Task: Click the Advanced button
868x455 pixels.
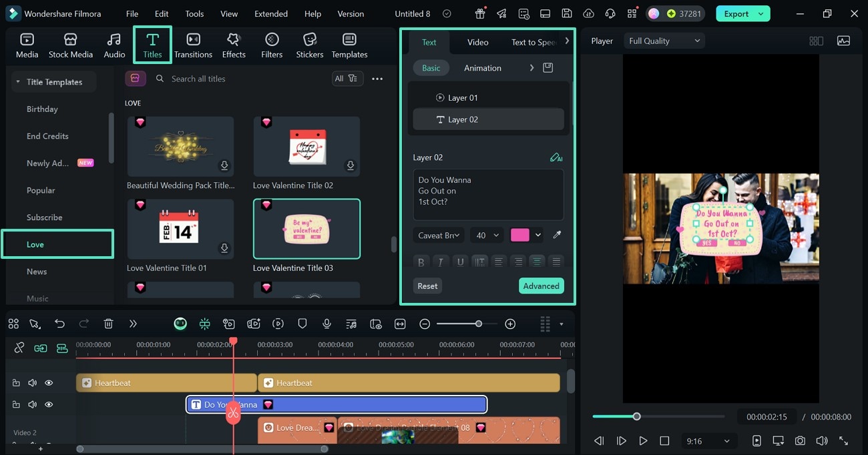Action: (541, 286)
